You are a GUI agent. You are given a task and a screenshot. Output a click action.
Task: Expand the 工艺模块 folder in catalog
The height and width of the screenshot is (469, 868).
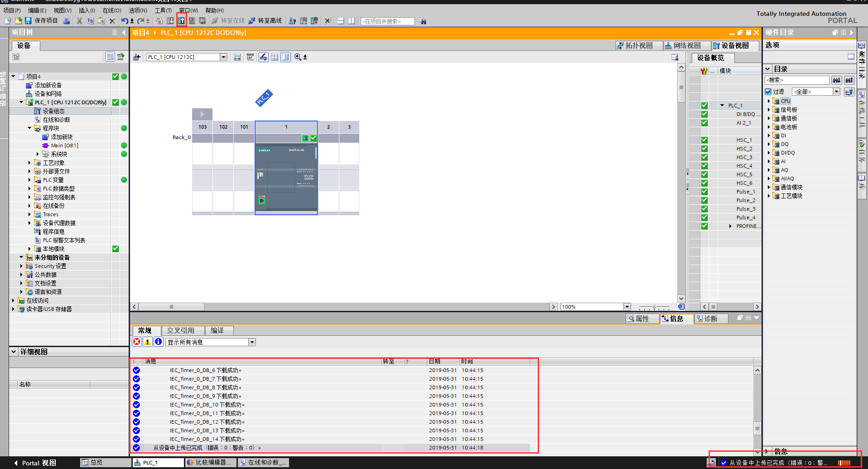(x=769, y=196)
